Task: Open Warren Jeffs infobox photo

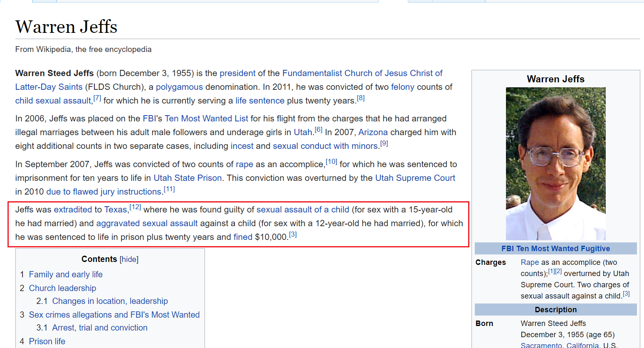Action: pyautogui.click(x=555, y=163)
